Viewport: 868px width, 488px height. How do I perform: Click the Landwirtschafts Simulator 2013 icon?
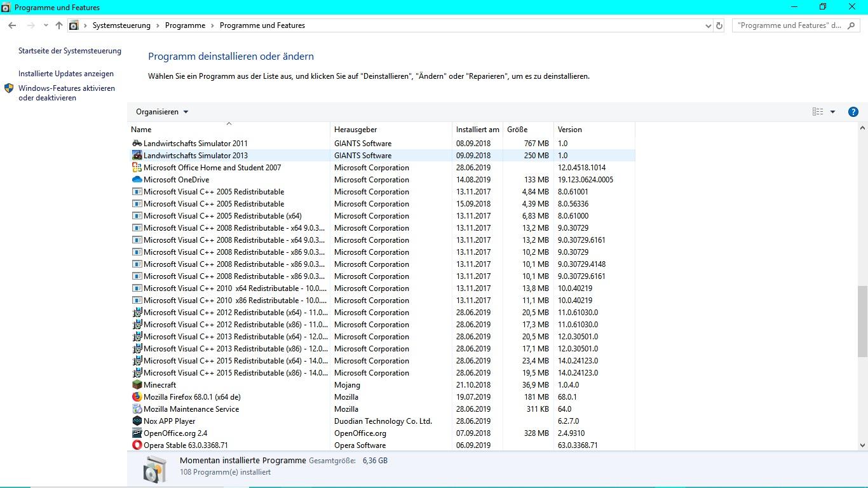(137, 156)
